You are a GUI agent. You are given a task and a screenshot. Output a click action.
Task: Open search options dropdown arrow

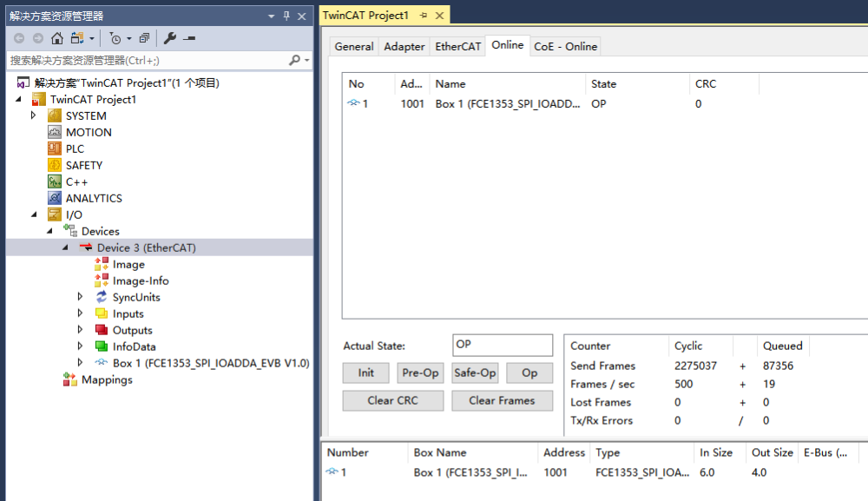306,60
